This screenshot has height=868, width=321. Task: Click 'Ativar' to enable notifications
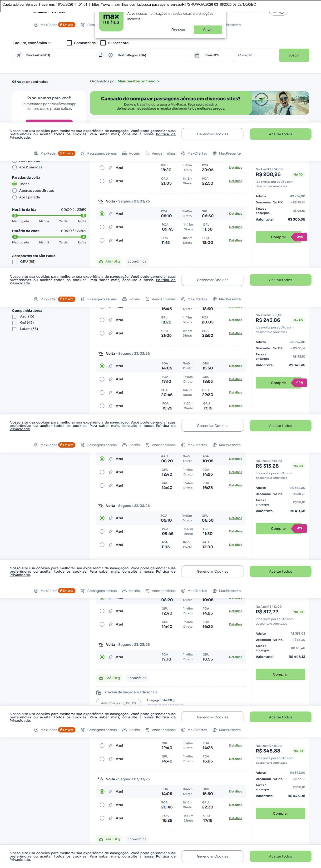pos(207,30)
